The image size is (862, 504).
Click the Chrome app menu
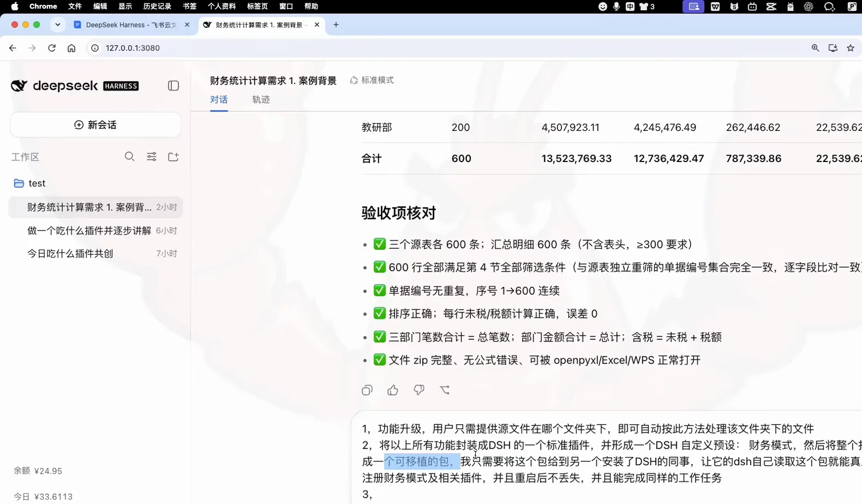click(x=43, y=6)
